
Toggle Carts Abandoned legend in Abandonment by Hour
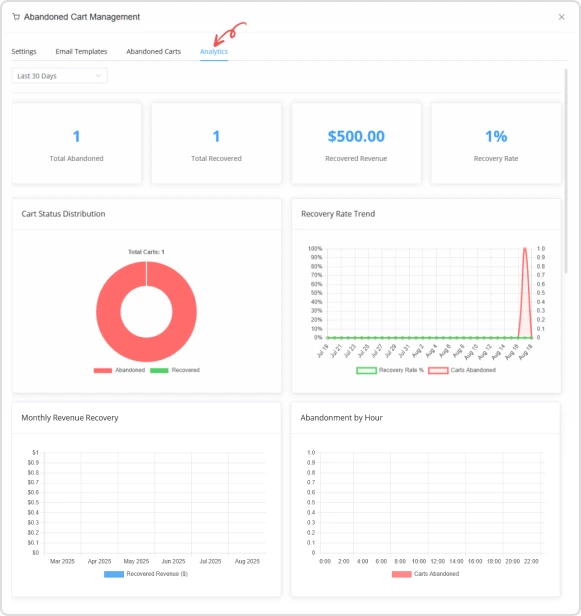(425, 574)
